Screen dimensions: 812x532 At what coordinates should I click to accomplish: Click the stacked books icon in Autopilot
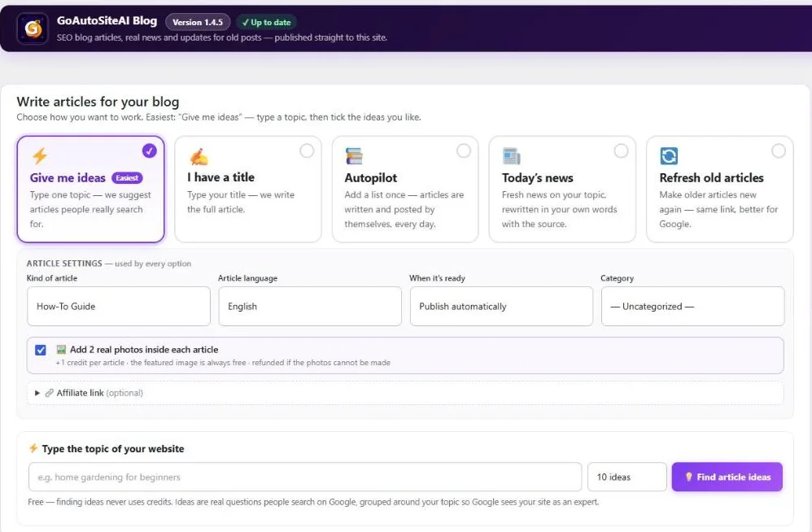tap(354, 155)
